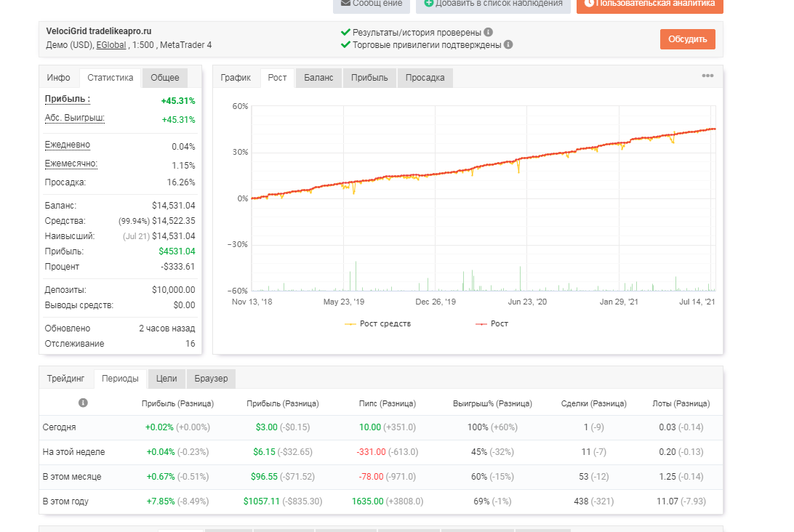Image resolution: width=794 pixels, height=532 pixels.
Task: Click the Отслеживание count 16
Action: tap(190, 344)
